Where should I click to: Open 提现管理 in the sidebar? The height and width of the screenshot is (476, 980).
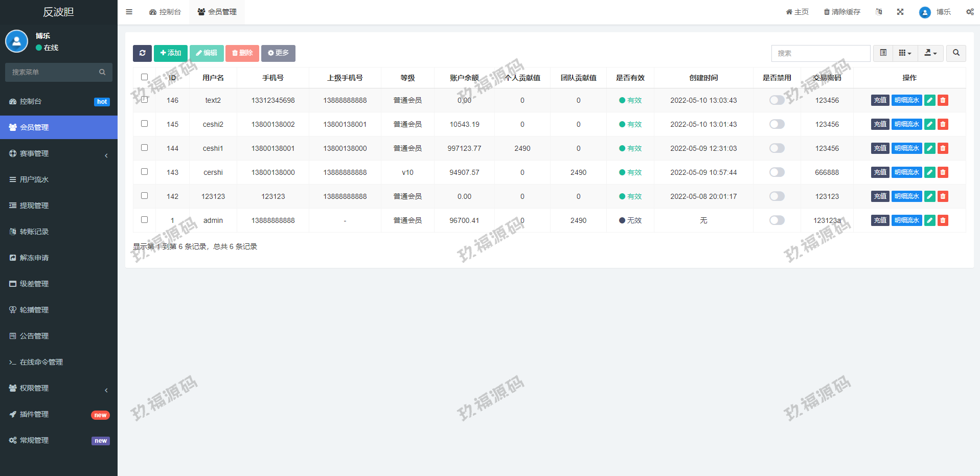coord(34,206)
